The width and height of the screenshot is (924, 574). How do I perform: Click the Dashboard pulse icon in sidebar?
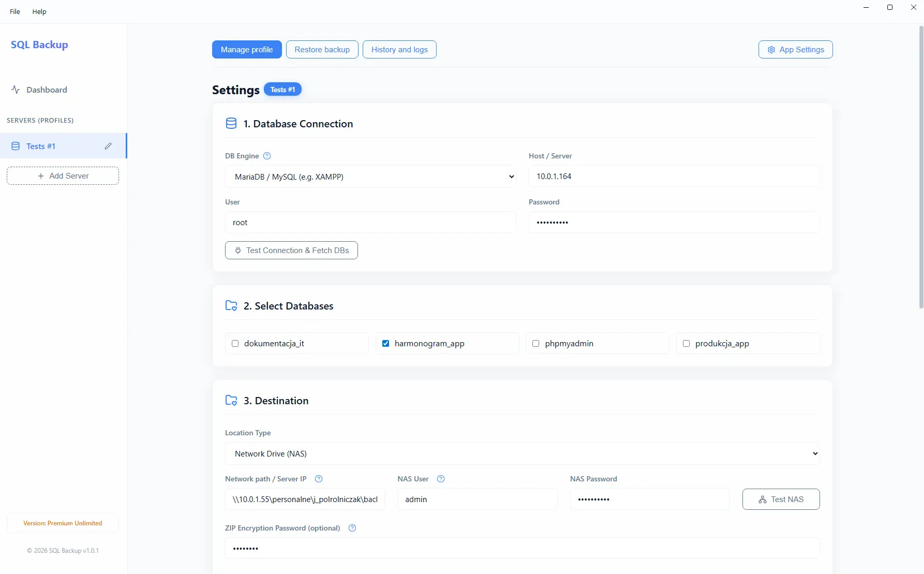click(16, 90)
